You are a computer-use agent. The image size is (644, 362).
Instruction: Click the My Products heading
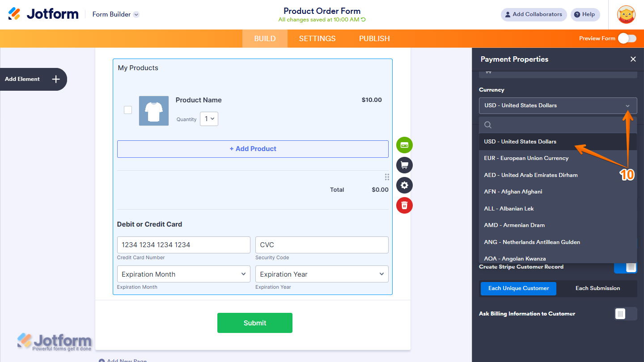click(138, 68)
